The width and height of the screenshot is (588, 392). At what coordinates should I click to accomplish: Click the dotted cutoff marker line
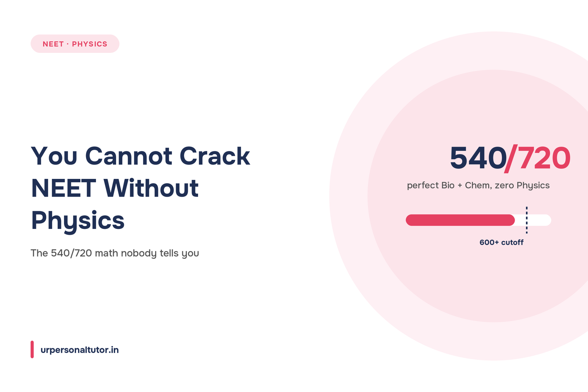click(x=527, y=220)
